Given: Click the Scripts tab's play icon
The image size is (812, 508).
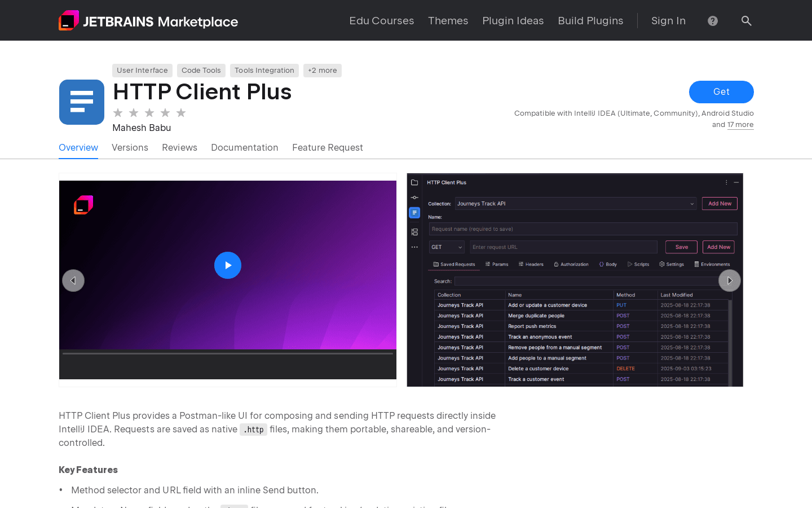Looking at the screenshot, I should click(x=630, y=264).
